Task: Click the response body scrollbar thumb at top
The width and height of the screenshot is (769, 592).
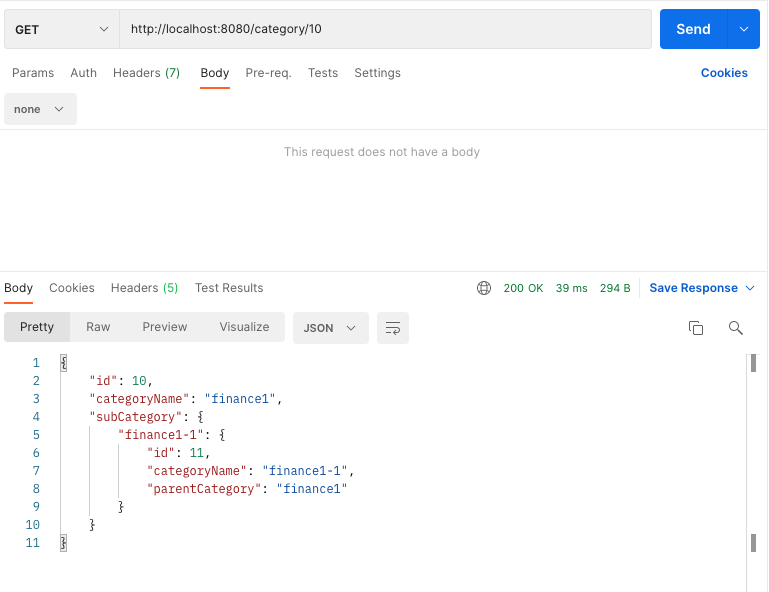Action: click(x=753, y=363)
